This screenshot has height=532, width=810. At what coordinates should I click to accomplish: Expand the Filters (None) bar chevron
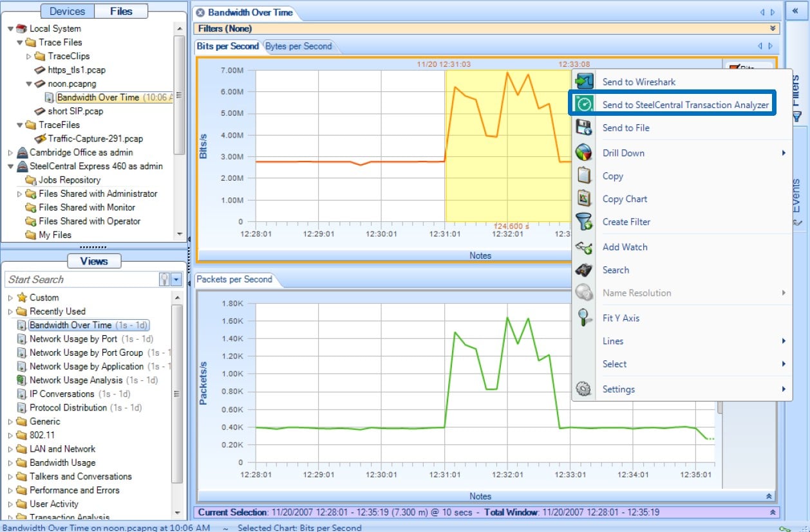point(773,28)
